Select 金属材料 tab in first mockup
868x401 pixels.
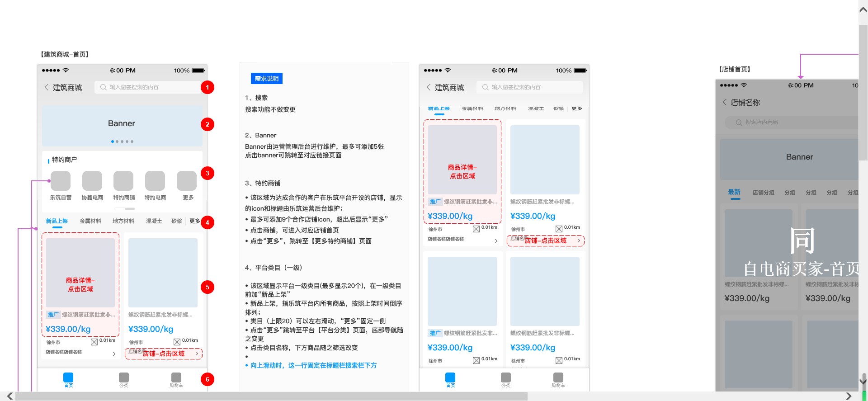click(x=90, y=221)
